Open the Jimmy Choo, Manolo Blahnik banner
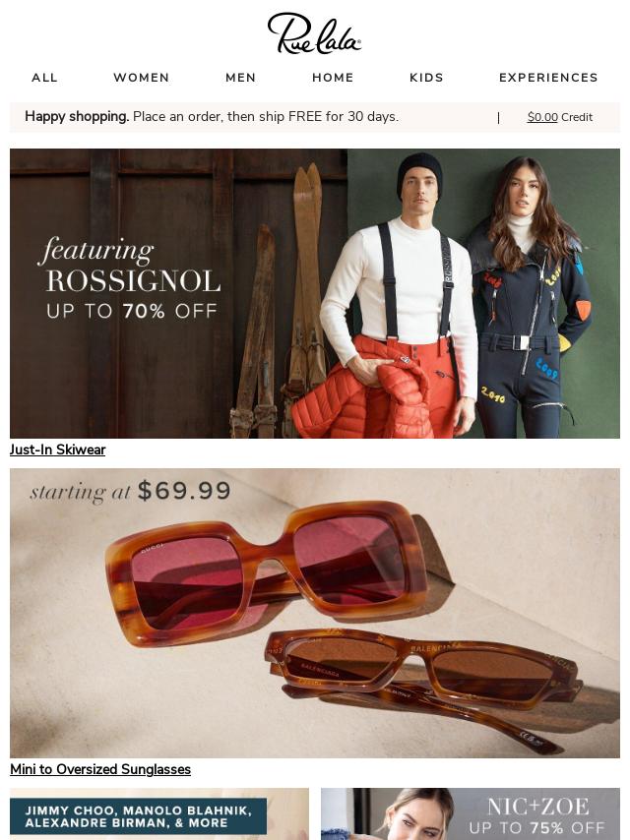Image resolution: width=630 pixels, height=840 pixels. pos(159,813)
